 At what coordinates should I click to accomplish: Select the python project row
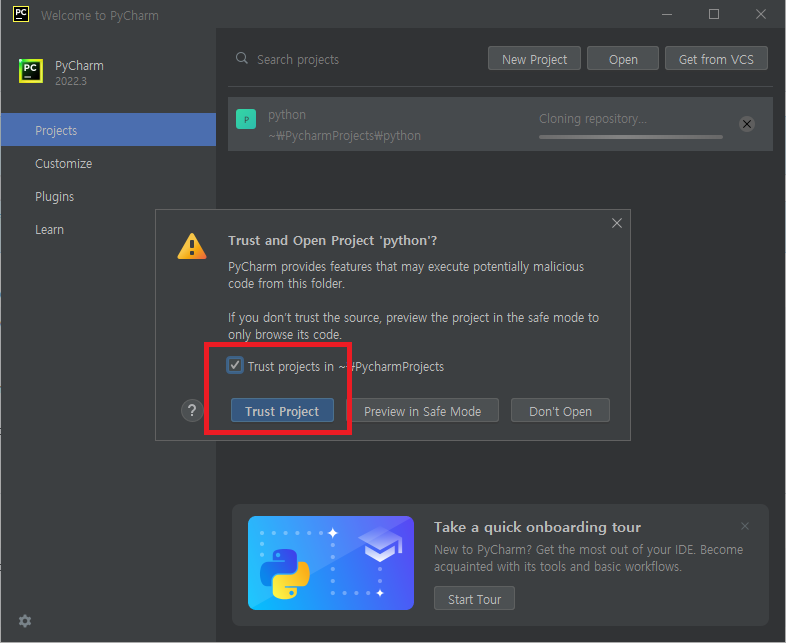[500, 124]
